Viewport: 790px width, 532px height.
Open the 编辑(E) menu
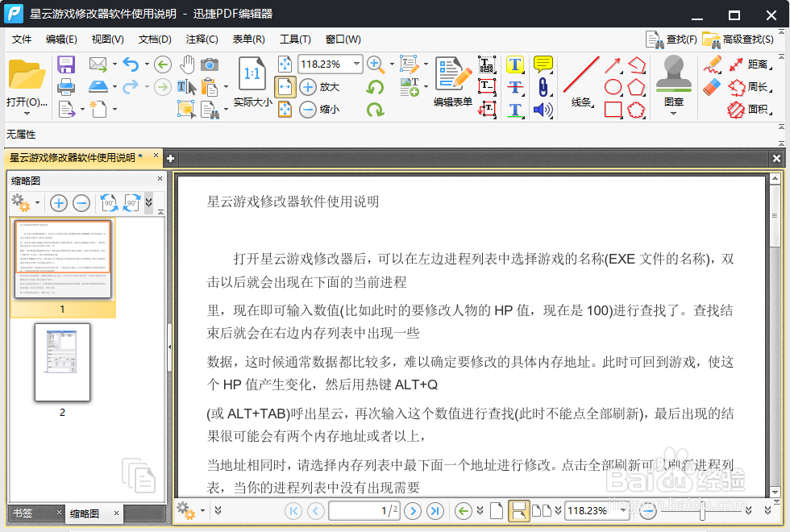[61, 39]
